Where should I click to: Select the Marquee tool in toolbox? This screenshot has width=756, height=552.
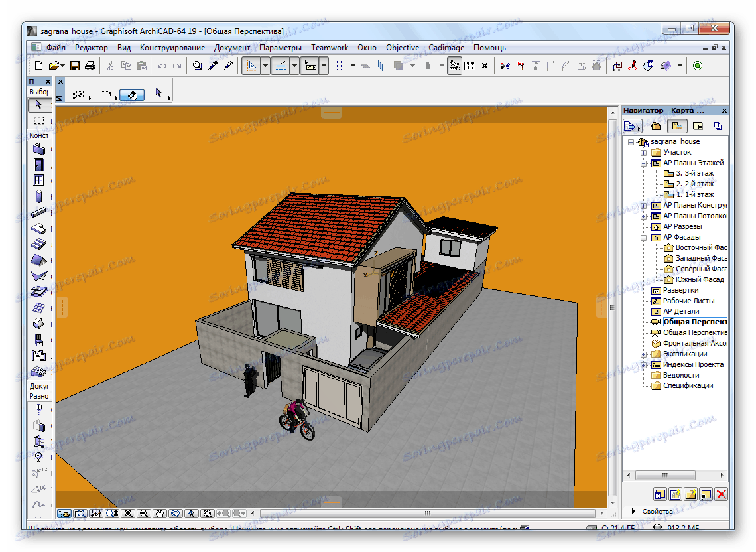coord(38,120)
